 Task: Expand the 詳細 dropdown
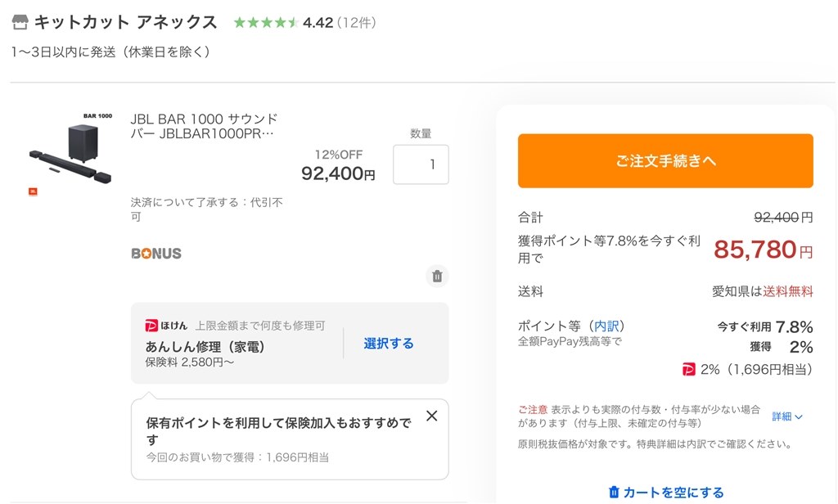(787, 416)
